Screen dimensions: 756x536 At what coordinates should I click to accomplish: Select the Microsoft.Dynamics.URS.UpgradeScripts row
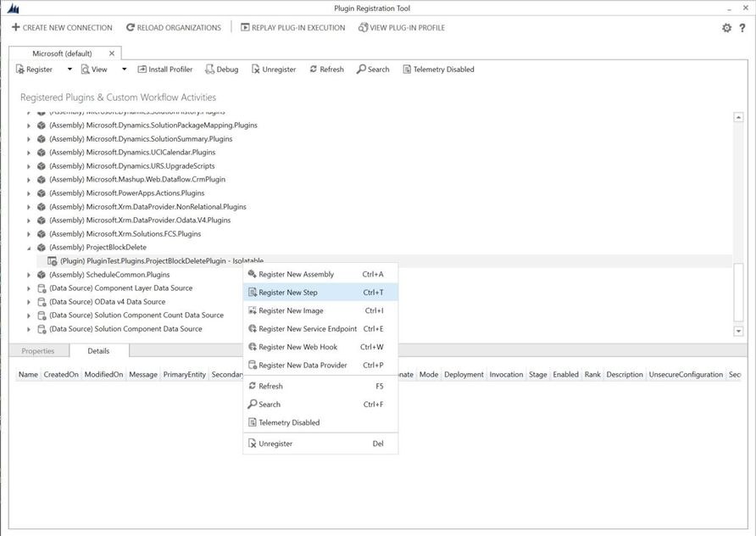[x=132, y=166]
